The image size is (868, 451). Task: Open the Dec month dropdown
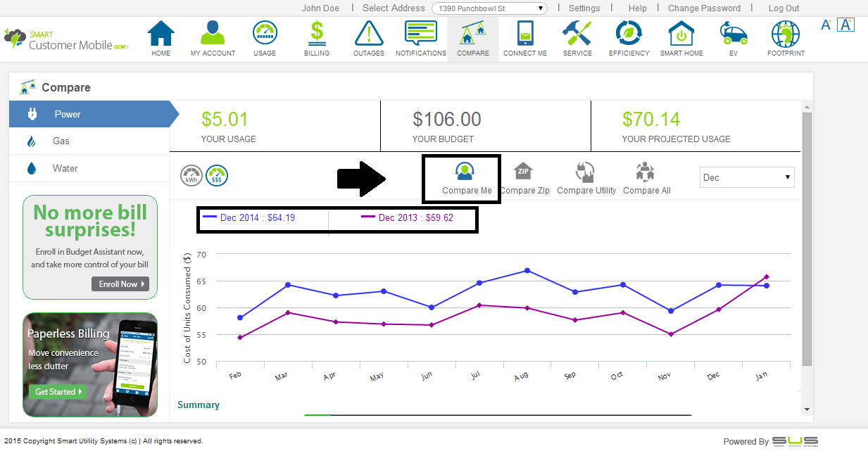(x=747, y=178)
